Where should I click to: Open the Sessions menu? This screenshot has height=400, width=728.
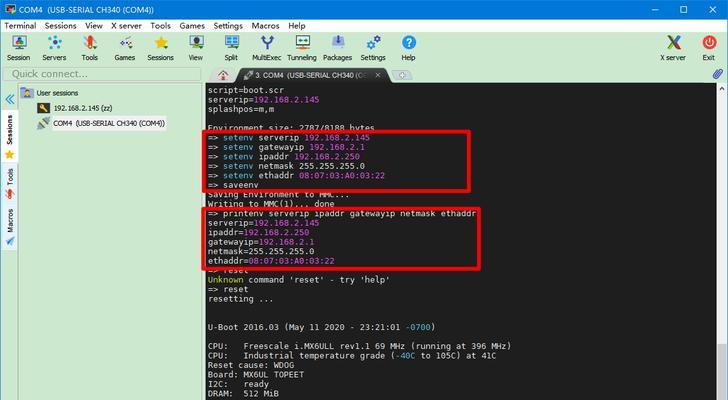pyautogui.click(x=60, y=26)
